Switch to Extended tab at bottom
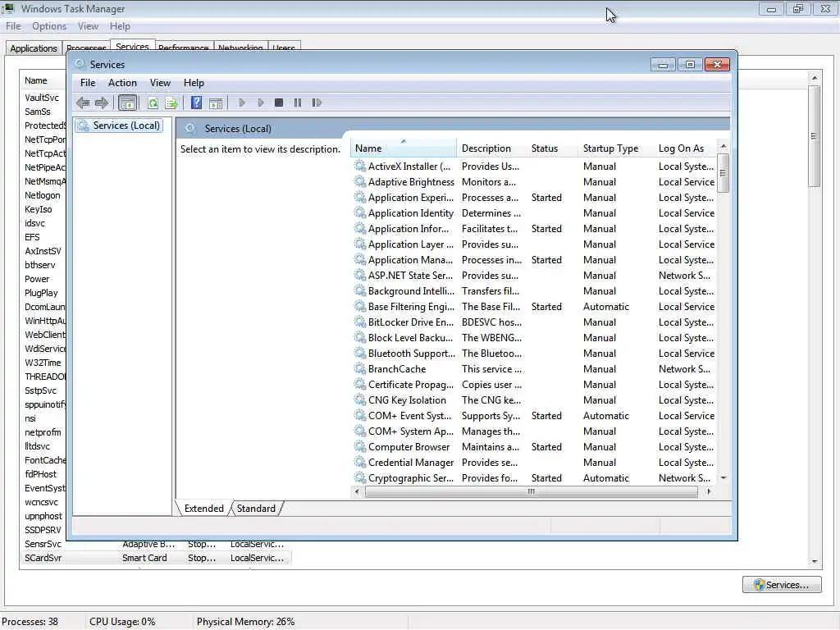This screenshot has height=630, width=840. (204, 509)
